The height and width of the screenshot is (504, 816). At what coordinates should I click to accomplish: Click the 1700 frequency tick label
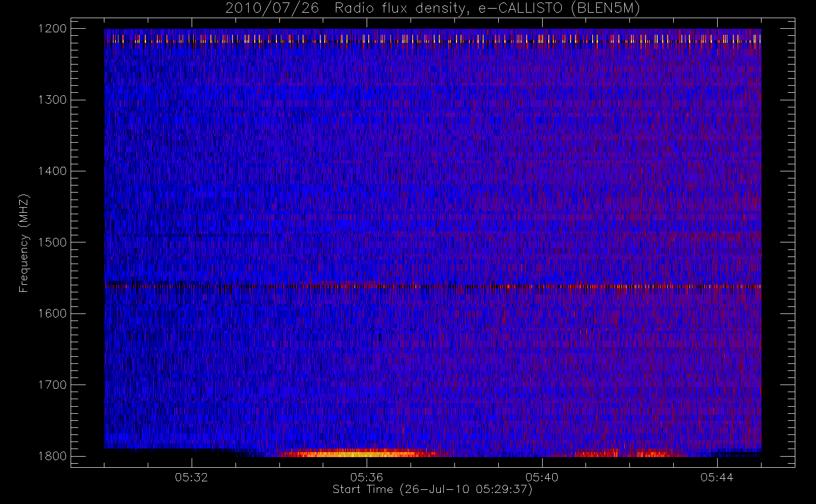[x=52, y=385]
